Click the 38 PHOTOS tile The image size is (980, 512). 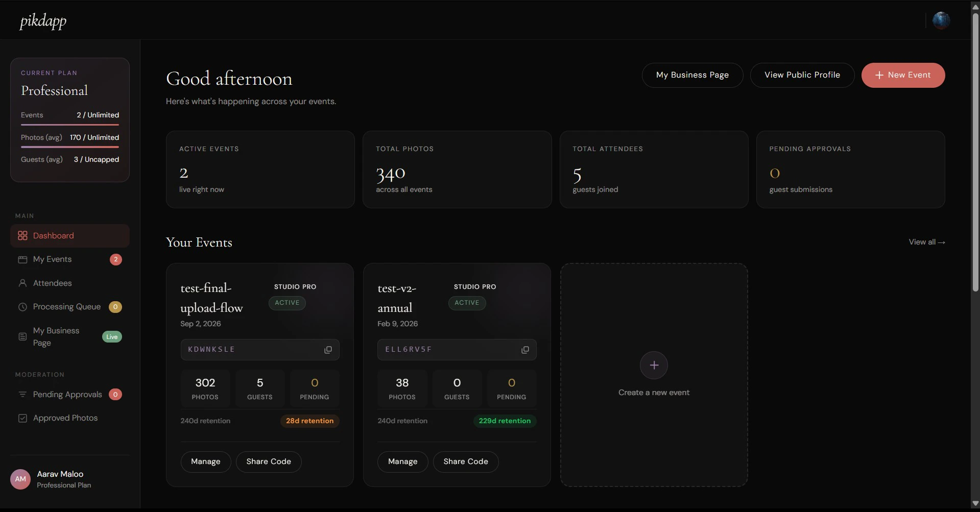point(402,388)
